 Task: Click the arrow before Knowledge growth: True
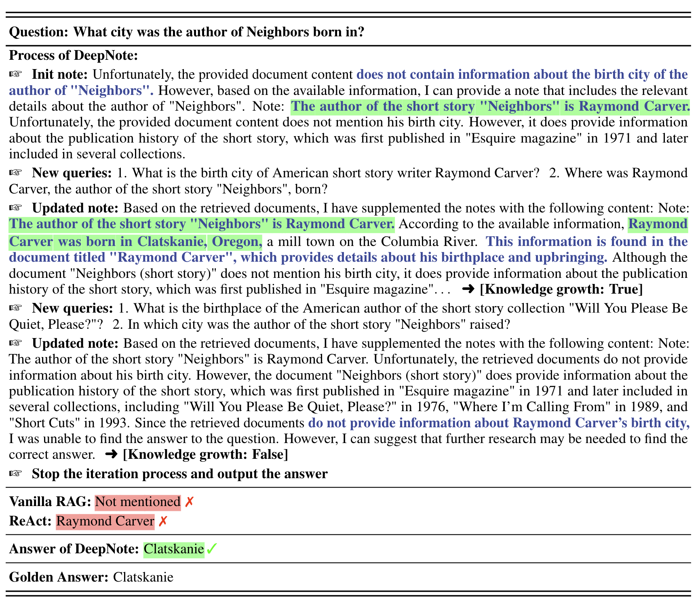click(468, 289)
